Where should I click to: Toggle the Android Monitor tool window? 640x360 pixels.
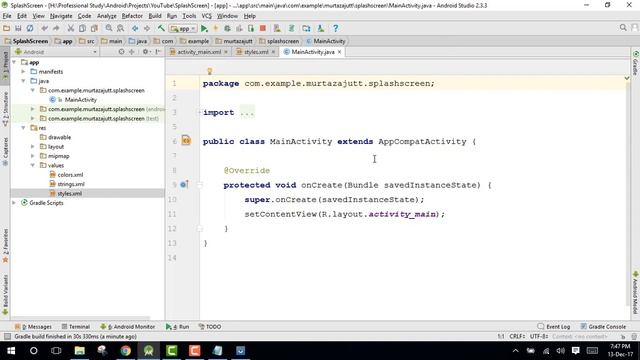[x=127, y=327]
